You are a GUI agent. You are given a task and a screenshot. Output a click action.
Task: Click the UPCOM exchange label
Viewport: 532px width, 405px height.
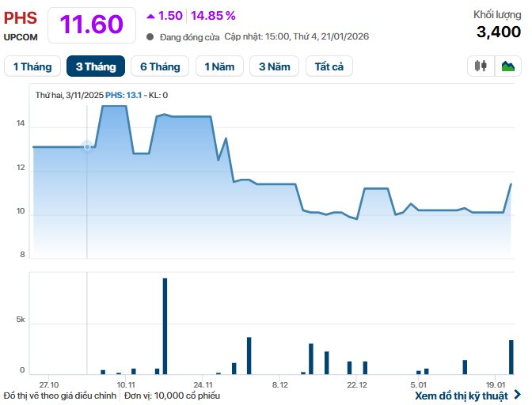[21, 36]
